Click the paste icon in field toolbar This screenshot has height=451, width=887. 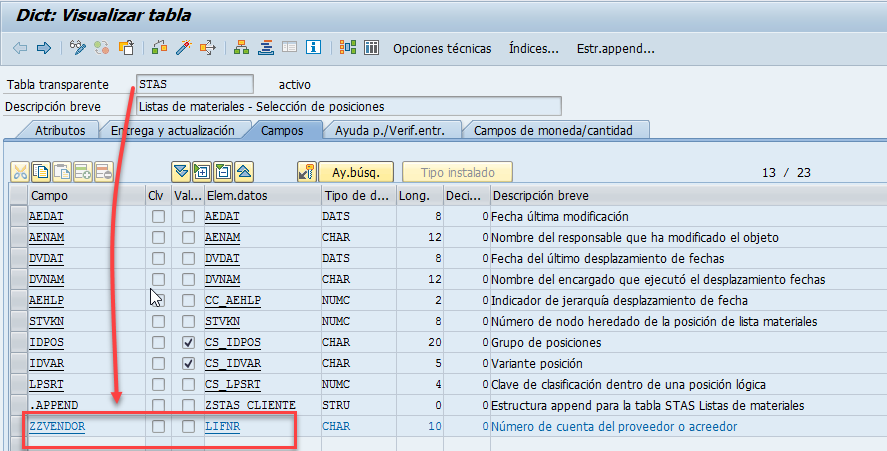62,172
